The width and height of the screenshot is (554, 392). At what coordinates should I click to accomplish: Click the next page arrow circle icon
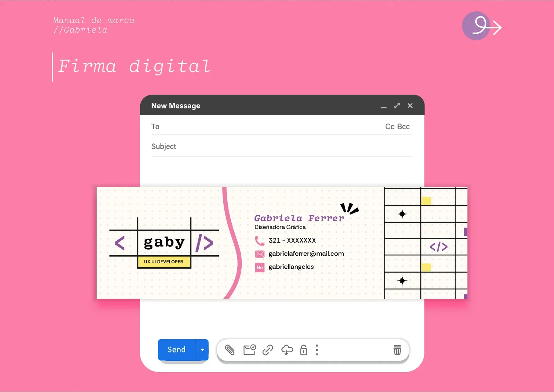[482, 26]
